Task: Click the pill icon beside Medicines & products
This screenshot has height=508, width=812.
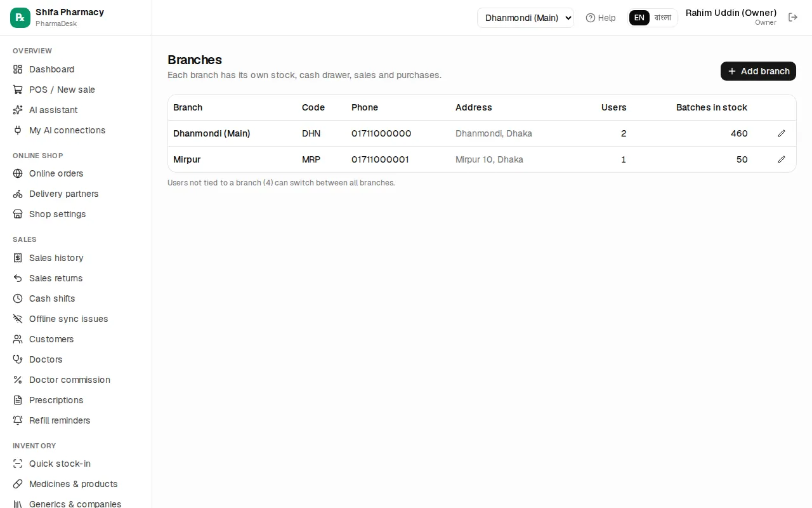Action: coord(18,484)
